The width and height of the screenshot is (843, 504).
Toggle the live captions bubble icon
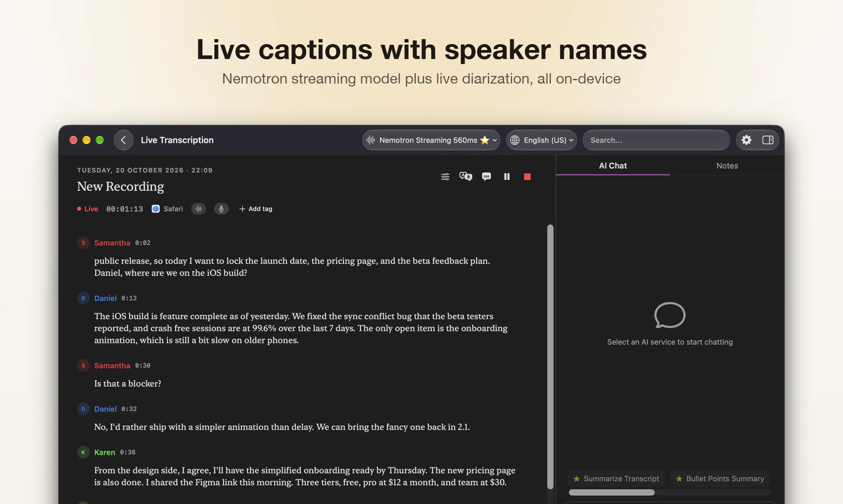486,177
